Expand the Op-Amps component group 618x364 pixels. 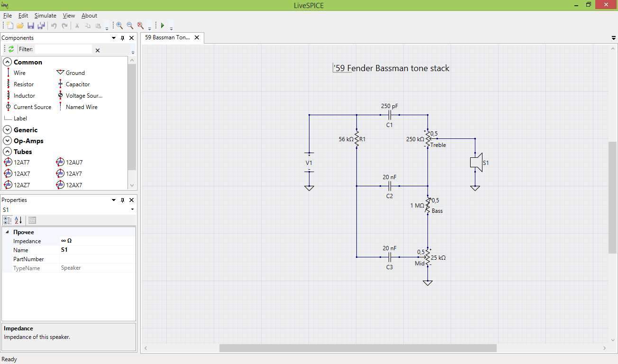tap(8, 141)
